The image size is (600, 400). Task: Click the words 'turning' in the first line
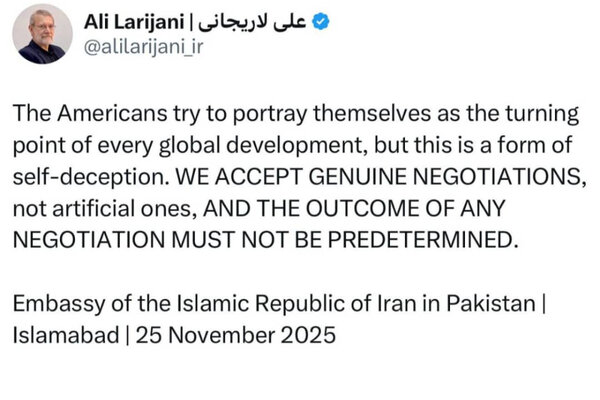pos(542,114)
